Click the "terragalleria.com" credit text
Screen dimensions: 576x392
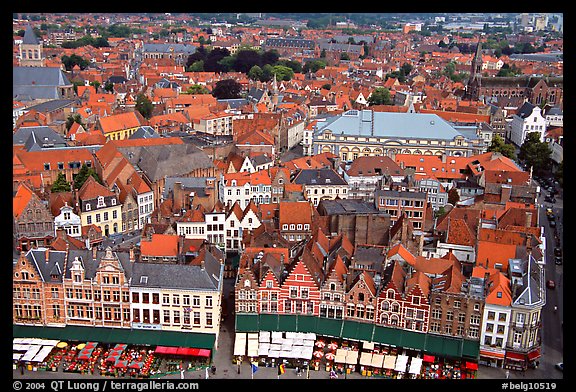pos(154,385)
